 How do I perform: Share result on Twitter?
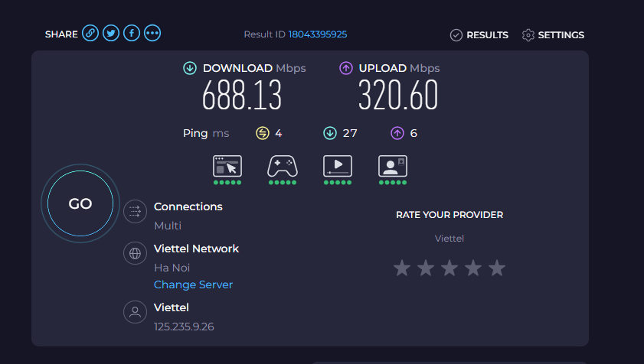pyautogui.click(x=111, y=33)
